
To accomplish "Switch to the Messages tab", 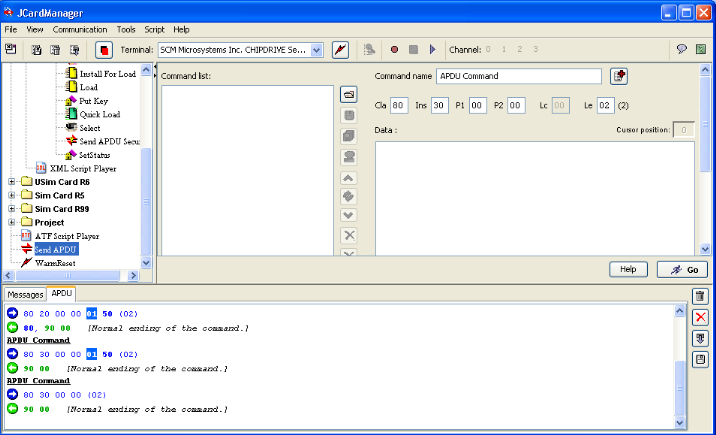I will click(x=26, y=295).
